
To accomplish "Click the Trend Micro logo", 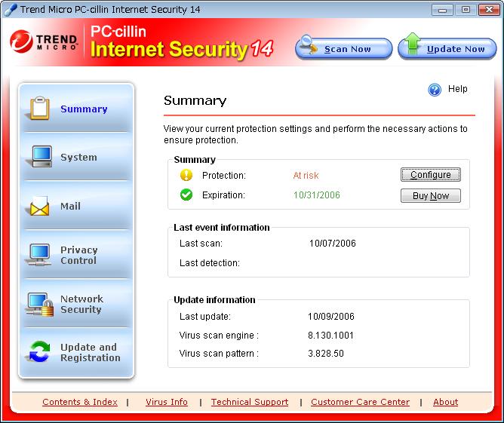I will coord(44,41).
